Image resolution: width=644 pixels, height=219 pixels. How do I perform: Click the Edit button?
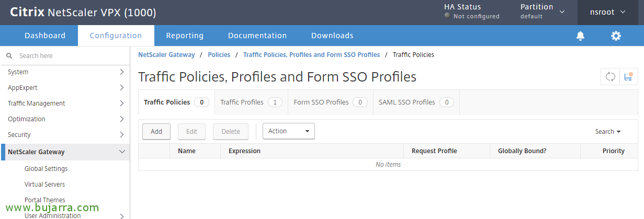(191, 132)
